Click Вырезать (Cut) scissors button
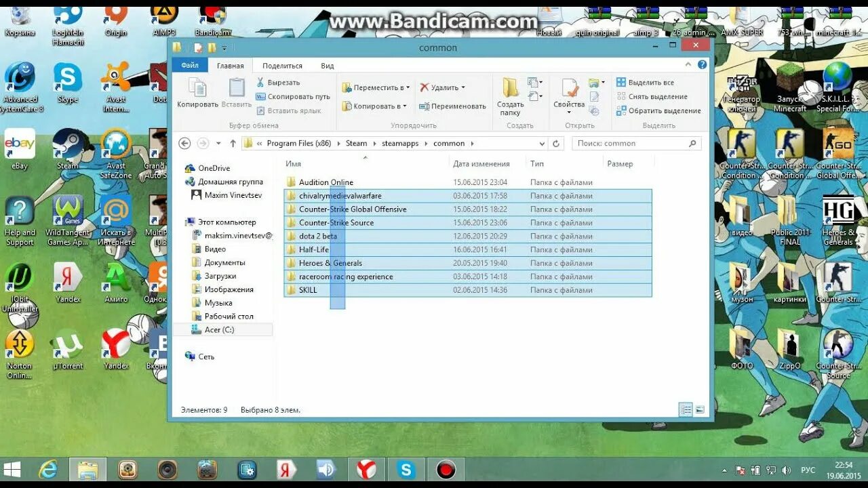868x488 pixels. (279, 82)
